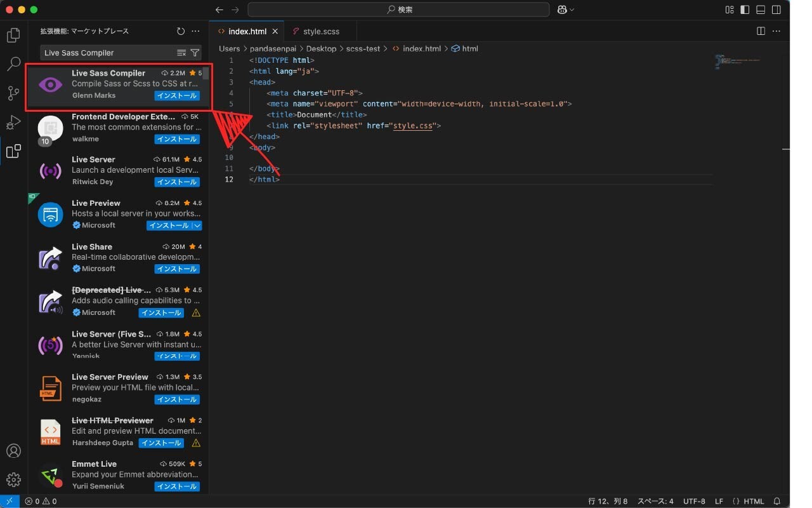Screen dimensions: 812x508
Task: Open the extensions view More Actions menu
Action: pyautogui.click(x=195, y=31)
